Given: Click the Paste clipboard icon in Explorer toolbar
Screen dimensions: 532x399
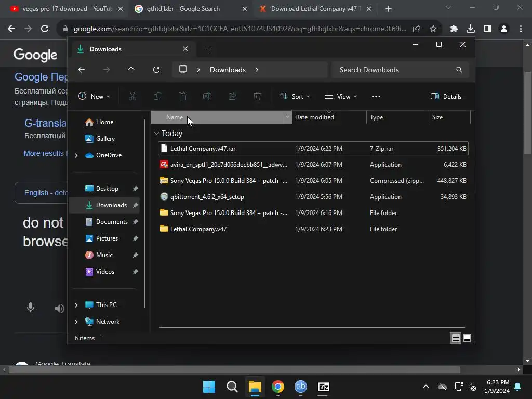Looking at the screenshot, I should (x=182, y=96).
